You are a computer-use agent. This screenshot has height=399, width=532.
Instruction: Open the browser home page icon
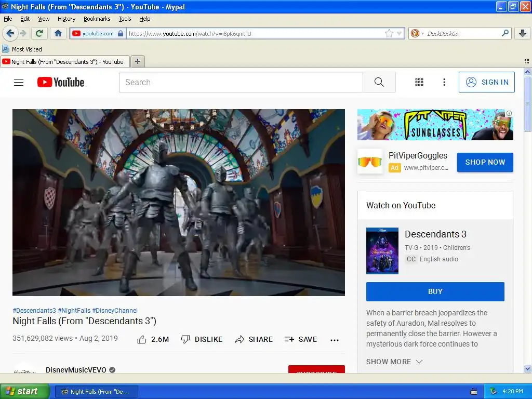point(58,33)
